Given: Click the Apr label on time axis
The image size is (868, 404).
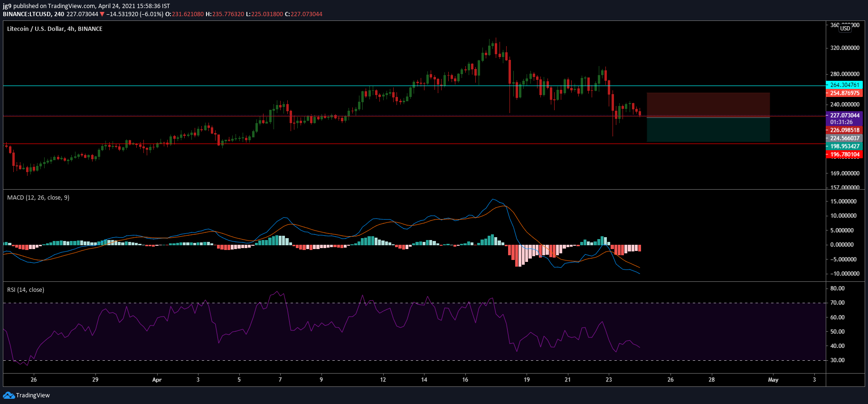Looking at the screenshot, I should click(157, 380).
